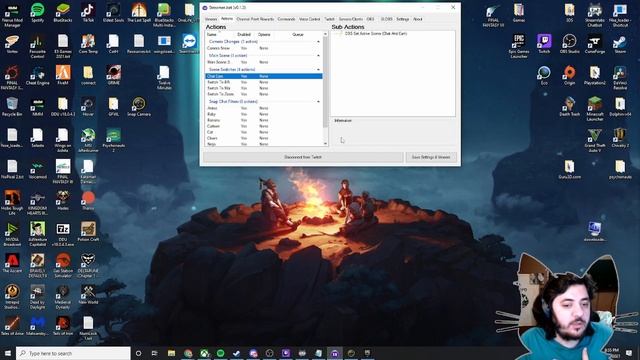Click the Windows taskbar search box

[73, 353]
